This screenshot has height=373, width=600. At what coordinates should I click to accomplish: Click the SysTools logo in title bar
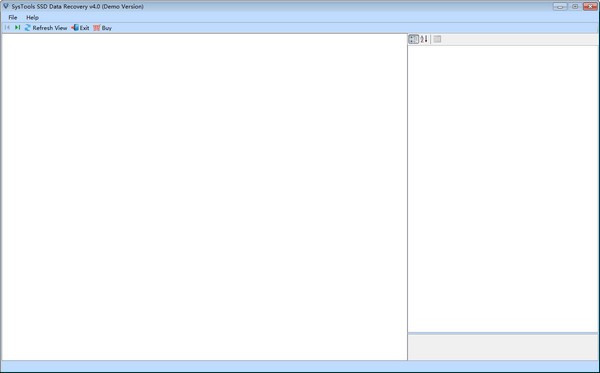pyautogui.click(x=6, y=6)
